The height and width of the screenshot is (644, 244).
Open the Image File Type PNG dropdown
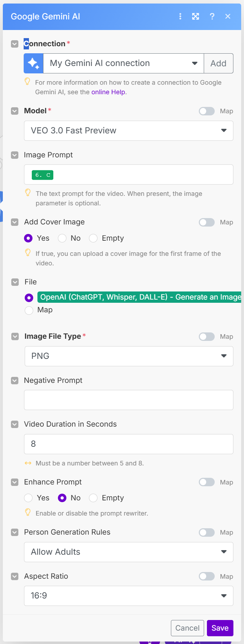[x=129, y=356]
